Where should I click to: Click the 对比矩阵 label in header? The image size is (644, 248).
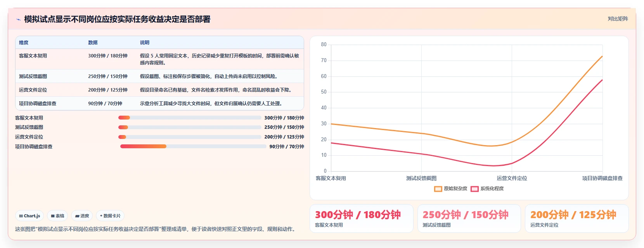[618, 19]
